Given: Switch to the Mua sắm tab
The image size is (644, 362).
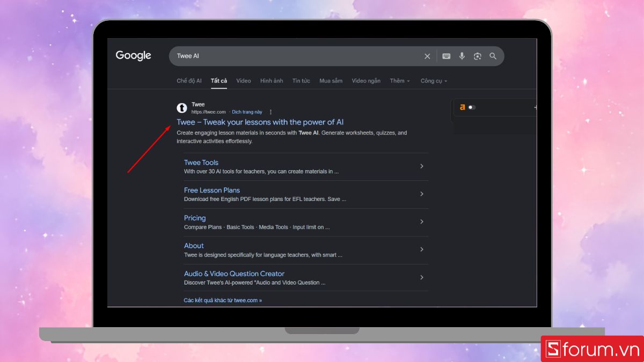Looking at the screenshot, I should [x=331, y=81].
